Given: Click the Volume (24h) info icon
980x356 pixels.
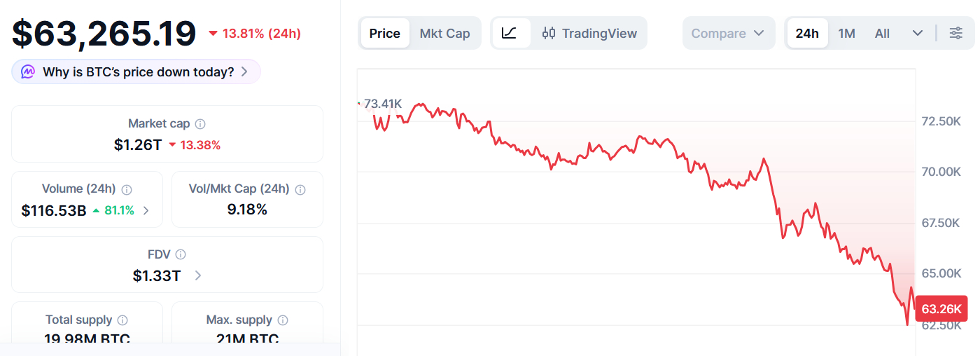Looking at the screenshot, I should click(127, 189).
